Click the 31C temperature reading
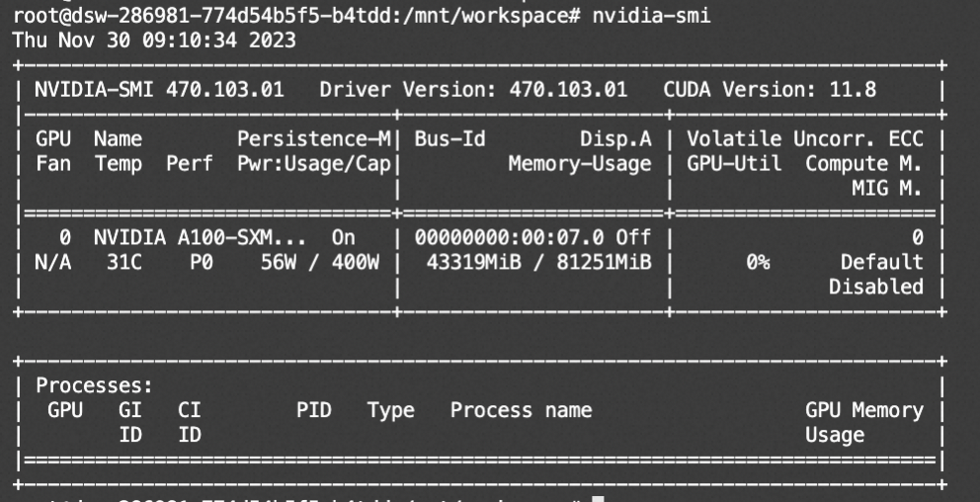Viewport: 980px width, 502px height. (x=119, y=263)
